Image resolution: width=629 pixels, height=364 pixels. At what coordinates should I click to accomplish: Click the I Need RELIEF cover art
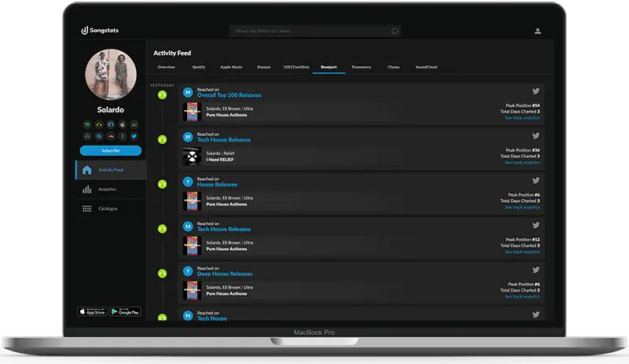pyautogui.click(x=192, y=156)
